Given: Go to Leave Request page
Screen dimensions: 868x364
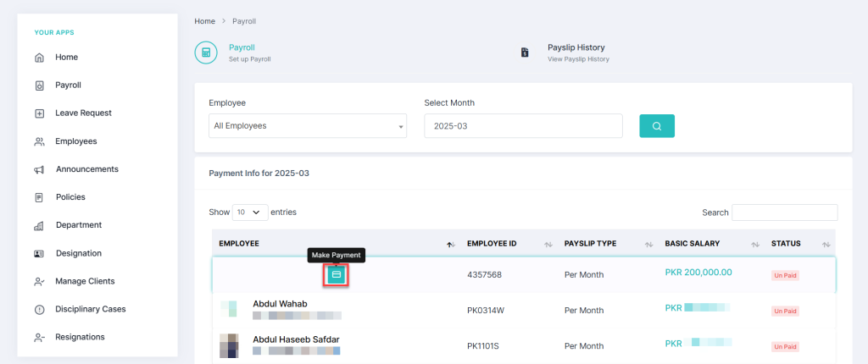Looking at the screenshot, I should click(83, 113).
